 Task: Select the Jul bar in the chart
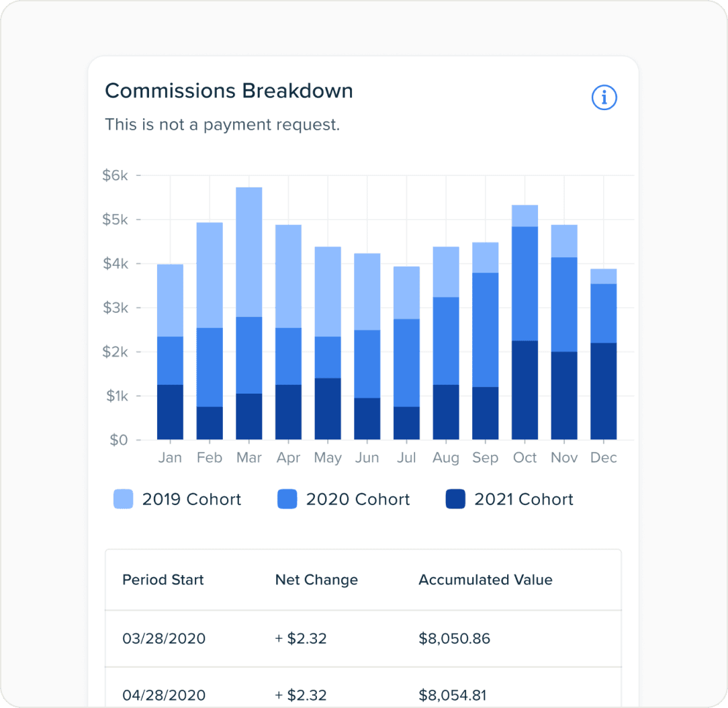(407, 353)
